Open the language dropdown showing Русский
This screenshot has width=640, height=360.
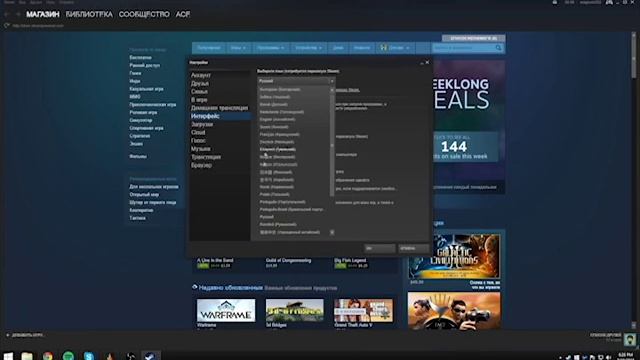[x=296, y=81]
